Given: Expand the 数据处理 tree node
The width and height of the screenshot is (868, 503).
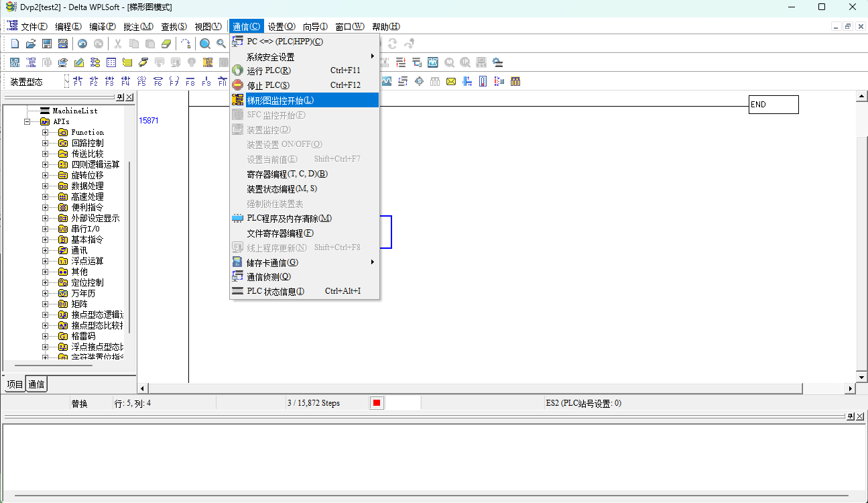Looking at the screenshot, I should tap(46, 186).
